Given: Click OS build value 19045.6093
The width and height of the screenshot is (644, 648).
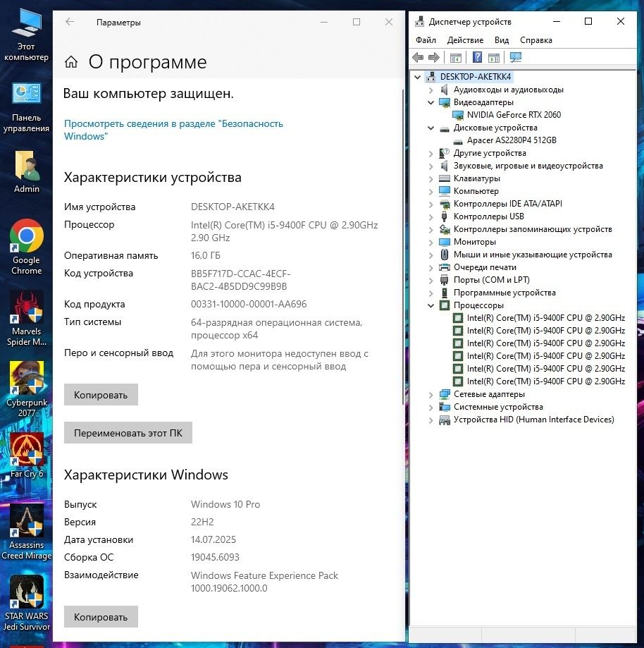Looking at the screenshot, I should click(x=215, y=557).
